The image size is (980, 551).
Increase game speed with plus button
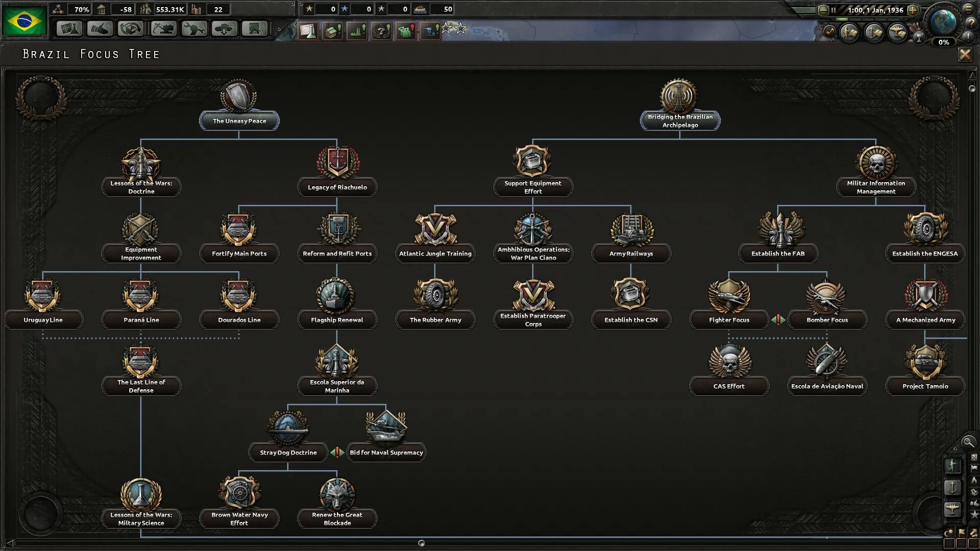913,10
